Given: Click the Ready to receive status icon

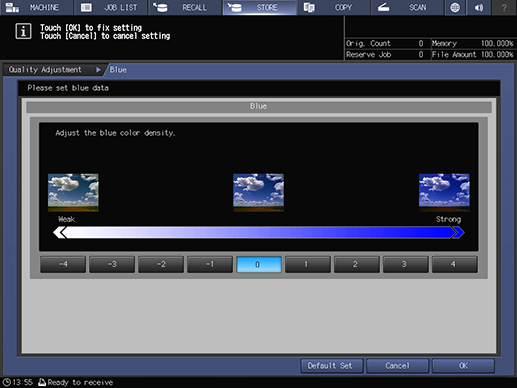Looking at the screenshot, I should point(42,382).
